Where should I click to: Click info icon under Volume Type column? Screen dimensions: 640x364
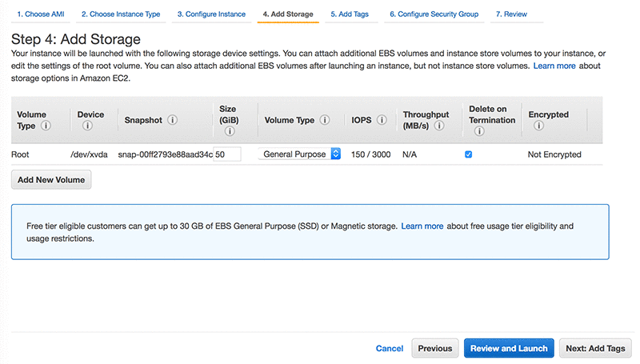tap(46, 126)
